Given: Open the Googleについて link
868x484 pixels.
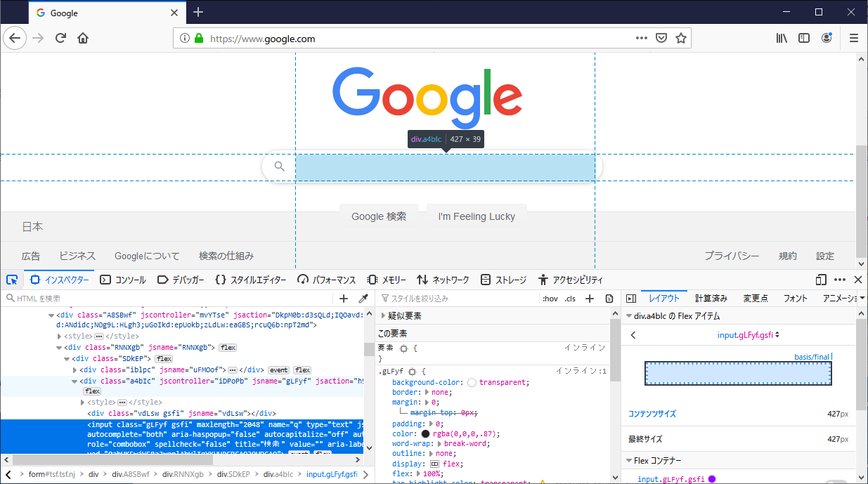Looking at the screenshot, I should [147, 256].
